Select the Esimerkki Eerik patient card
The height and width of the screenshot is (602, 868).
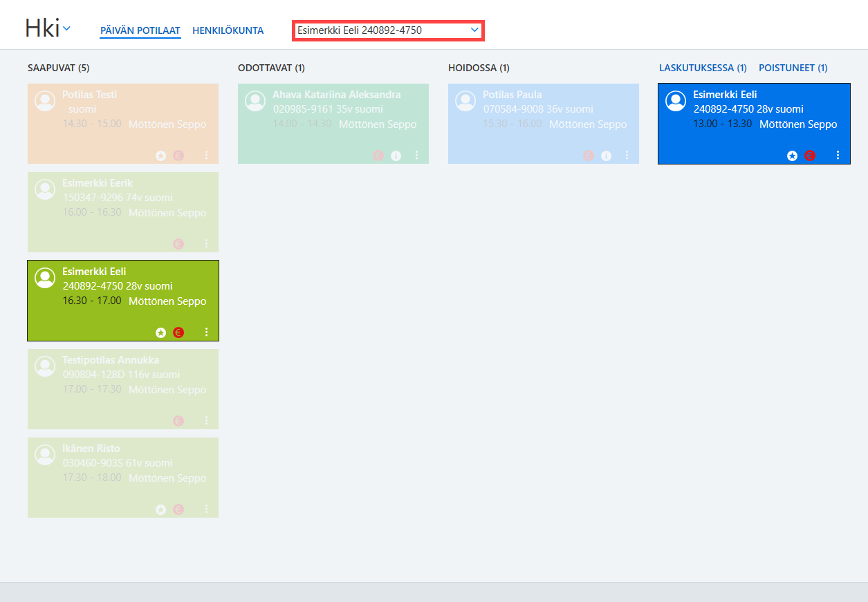[123, 212]
